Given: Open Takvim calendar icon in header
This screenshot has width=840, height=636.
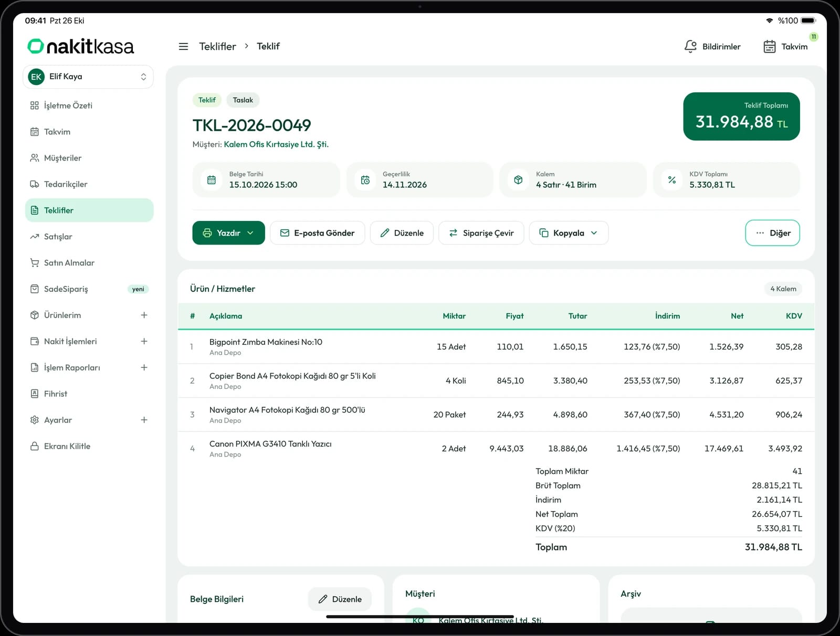Looking at the screenshot, I should point(769,47).
